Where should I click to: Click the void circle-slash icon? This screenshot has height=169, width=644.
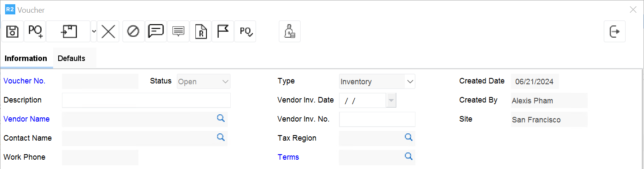(133, 31)
